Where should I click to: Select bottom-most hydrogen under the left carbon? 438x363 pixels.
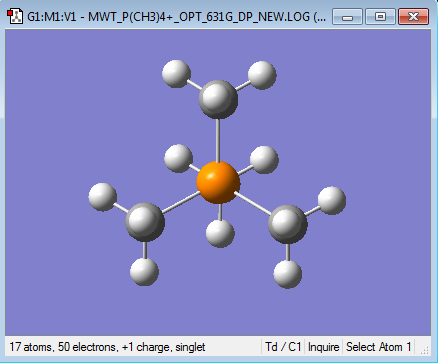coord(144,271)
